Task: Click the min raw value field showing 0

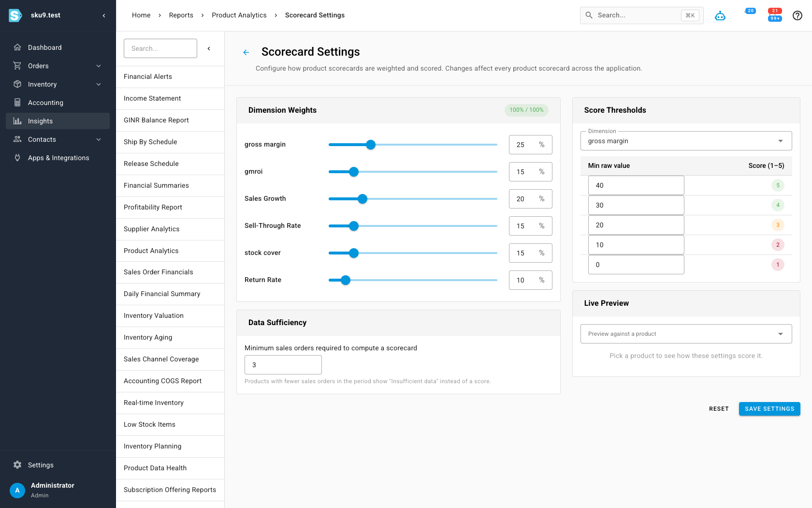Action: pyautogui.click(x=636, y=265)
